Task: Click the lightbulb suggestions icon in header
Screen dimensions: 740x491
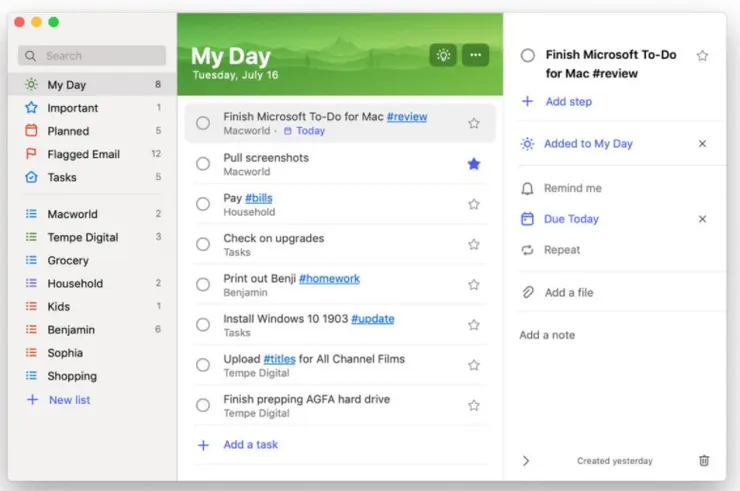Action: pos(443,55)
